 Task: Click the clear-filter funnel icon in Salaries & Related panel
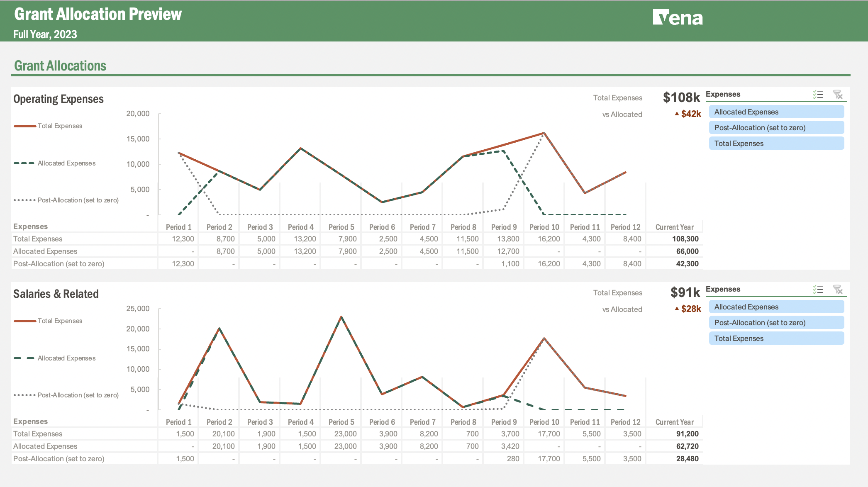838,290
